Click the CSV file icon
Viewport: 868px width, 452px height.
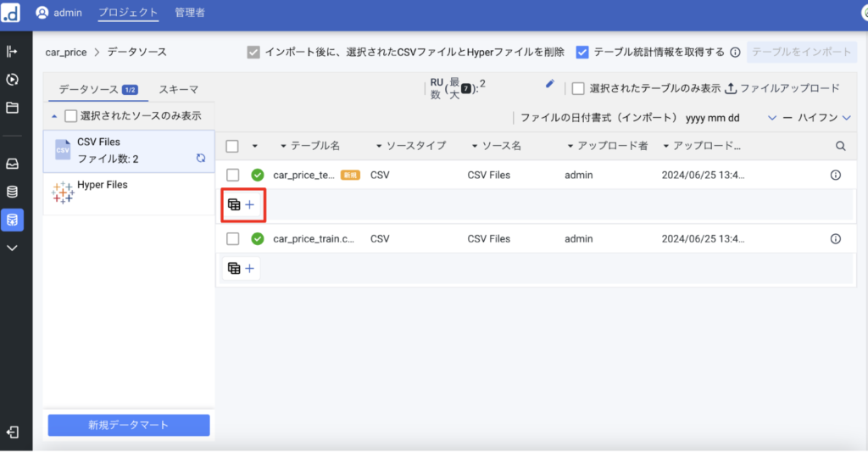coord(63,150)
